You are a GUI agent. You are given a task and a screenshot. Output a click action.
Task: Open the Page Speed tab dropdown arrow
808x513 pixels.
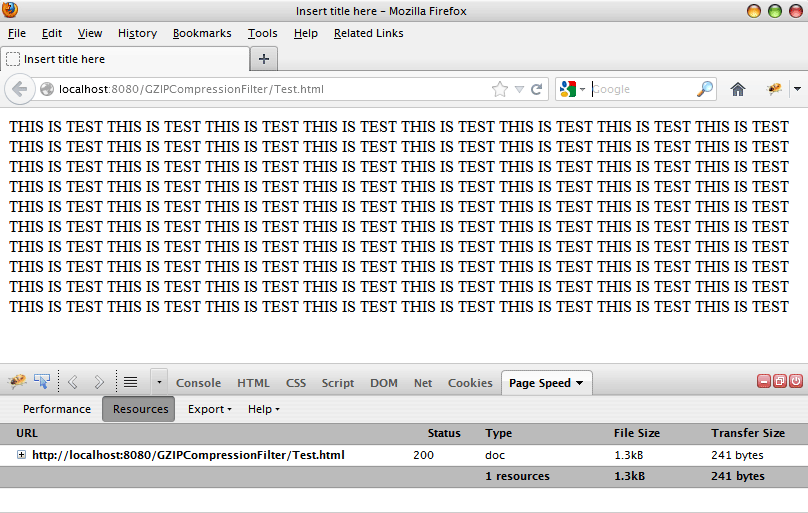pyautogui.click(x=580, y=383)
